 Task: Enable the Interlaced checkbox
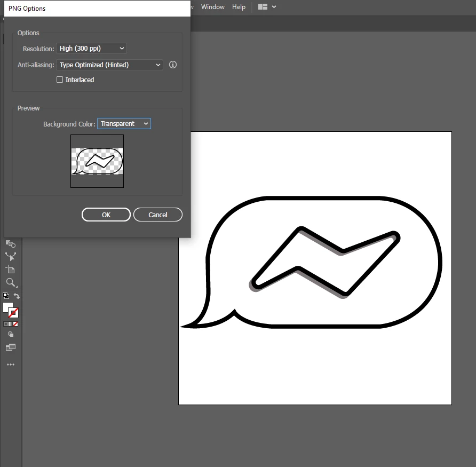pyautogui.click(x=60, y=80)
